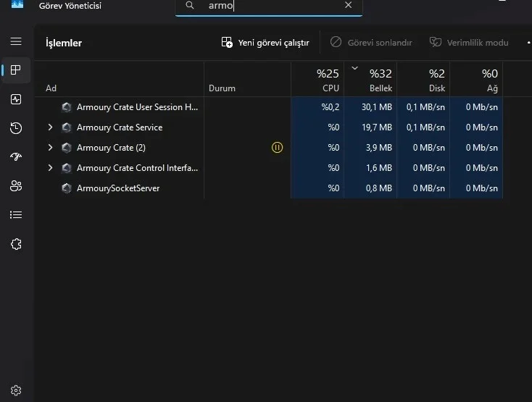Click the suspended pause icon for Armoury Crate (2)
This screenshot has height=402, width=532.
coord(277,148)
